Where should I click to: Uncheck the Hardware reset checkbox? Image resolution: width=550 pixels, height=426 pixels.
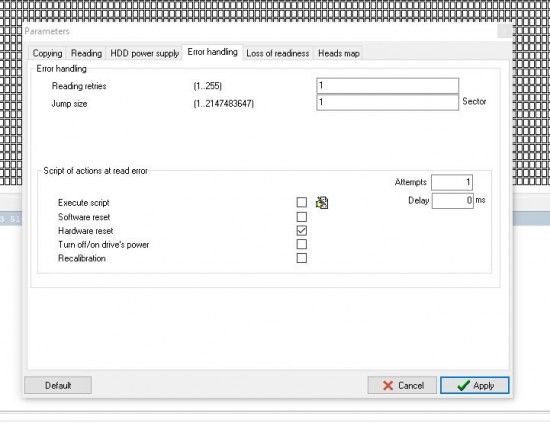click(x=302, y=231)
